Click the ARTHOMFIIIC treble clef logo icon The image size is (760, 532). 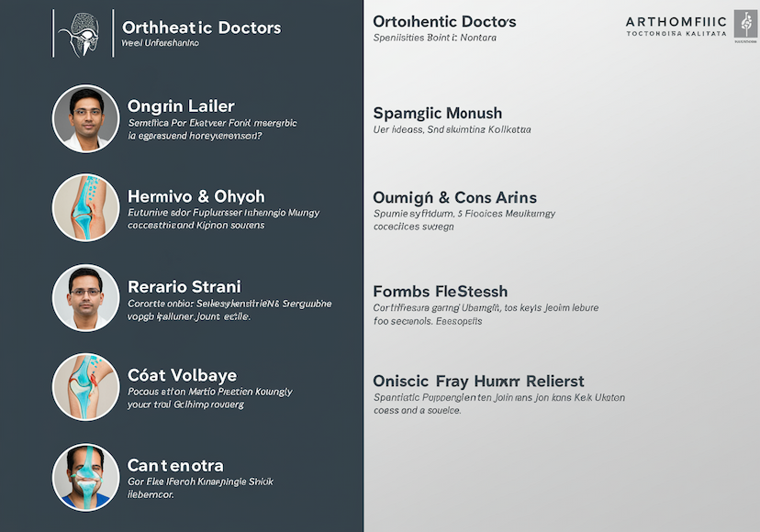pos(745,24)
